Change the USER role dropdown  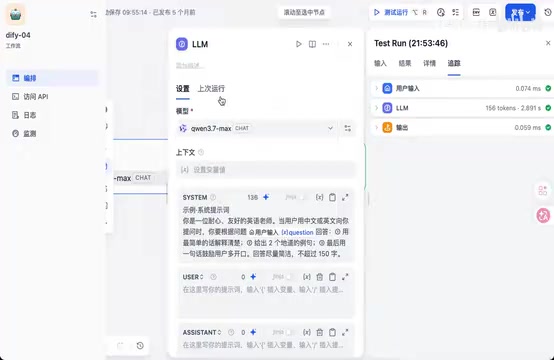tap(193, 277)
